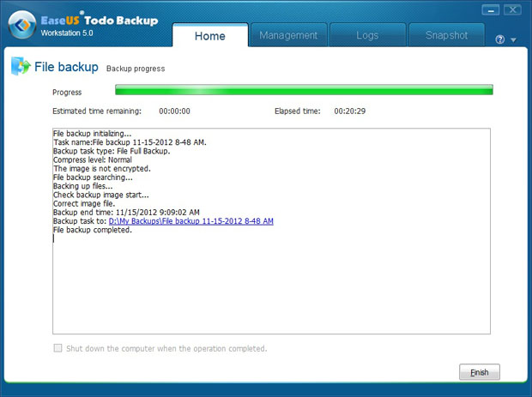Open the D:\My Backups backup location link
Image resolution: width=532 pixels, height=397 pixels.
coord(190,221)
